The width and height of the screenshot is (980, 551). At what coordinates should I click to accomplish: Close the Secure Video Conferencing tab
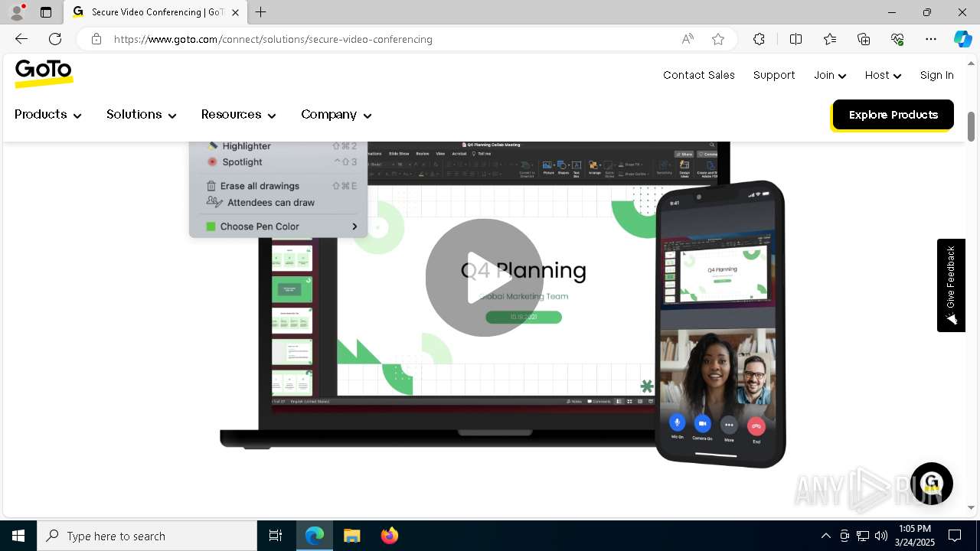point(236,12)
